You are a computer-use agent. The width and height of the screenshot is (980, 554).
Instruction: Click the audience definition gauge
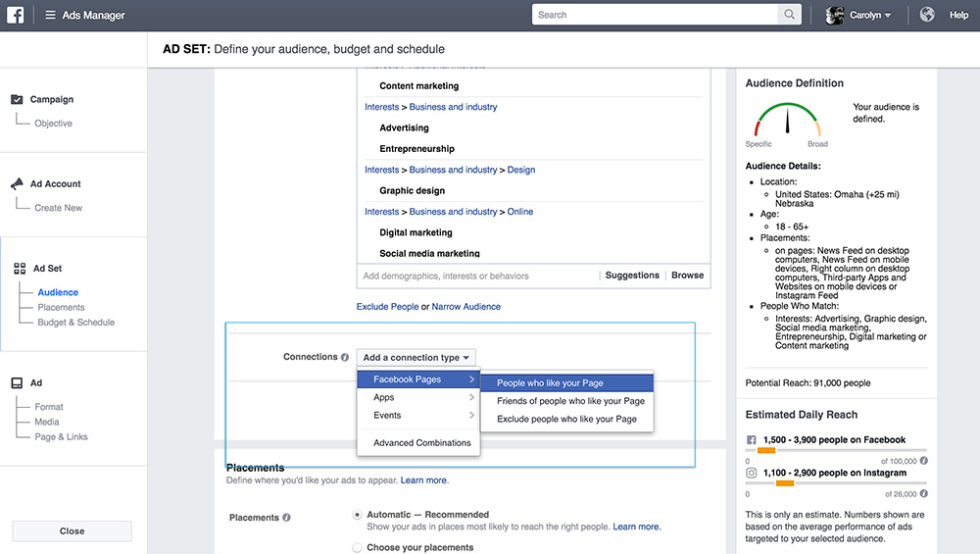pos(787,120)
